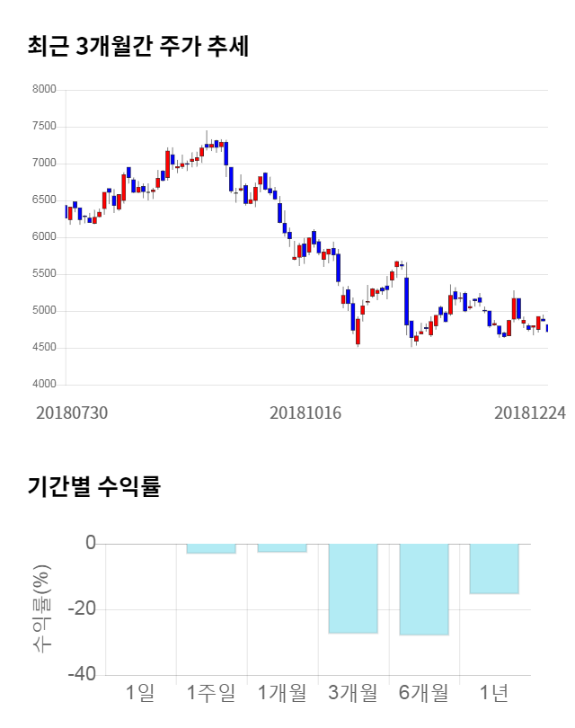Select the 20180730 start date label
Image resolution: width=575 pixels, height=728 pixels.
72,413
